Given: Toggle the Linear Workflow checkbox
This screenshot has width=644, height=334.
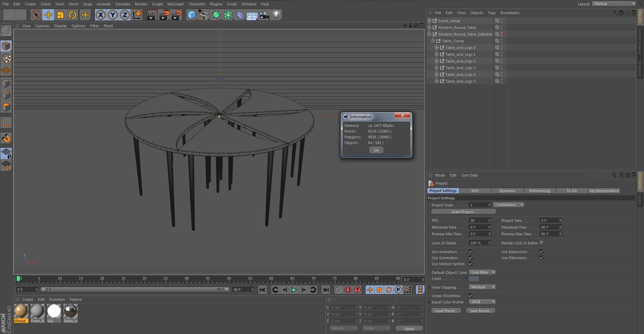Looking at the screenshot, I should pyautogui.click(x=471, y=296).
